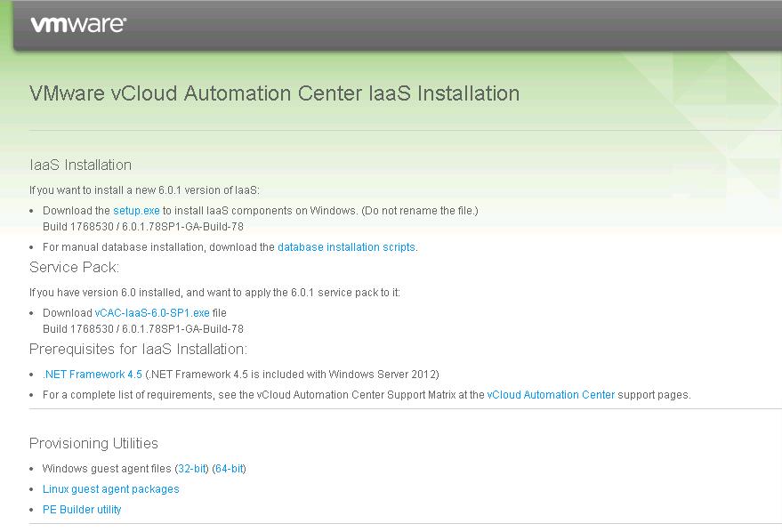782x532 pixels.
Task: Click 'For manual database installation, download the' text
Action: [158, 247]
